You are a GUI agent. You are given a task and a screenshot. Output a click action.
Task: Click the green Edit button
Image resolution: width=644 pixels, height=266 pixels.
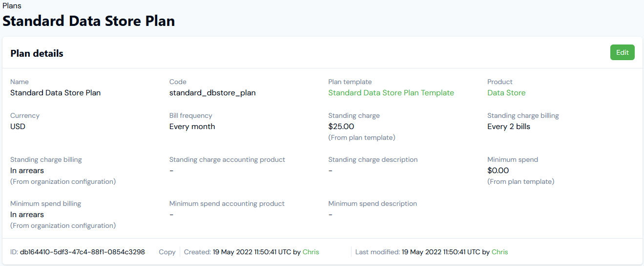[x=622, y=53]
